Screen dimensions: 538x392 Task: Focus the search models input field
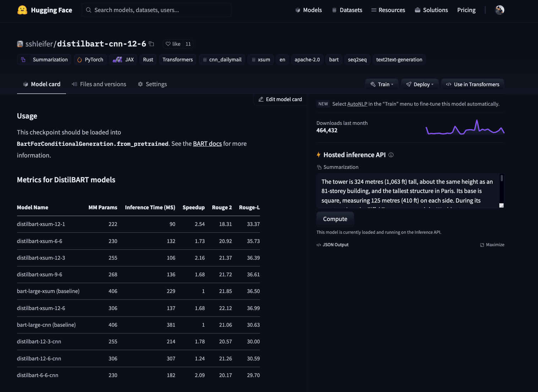pos(157,10)
